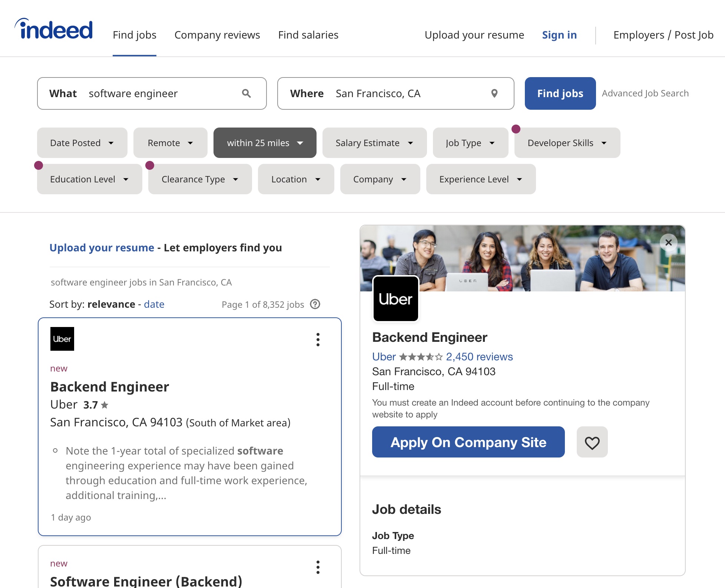Open the Clearance Type filter
The width and height of the screenshot is (725, 588).
pos(200,179)
